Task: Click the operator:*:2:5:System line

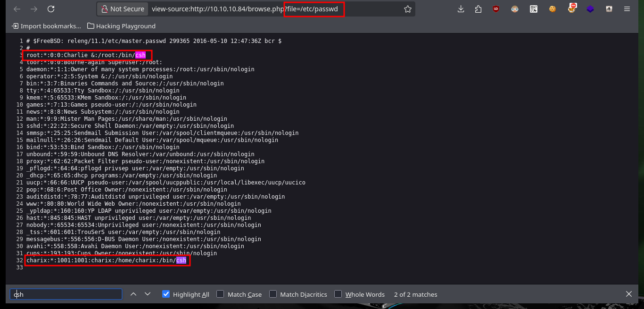Action: (99, 76)
